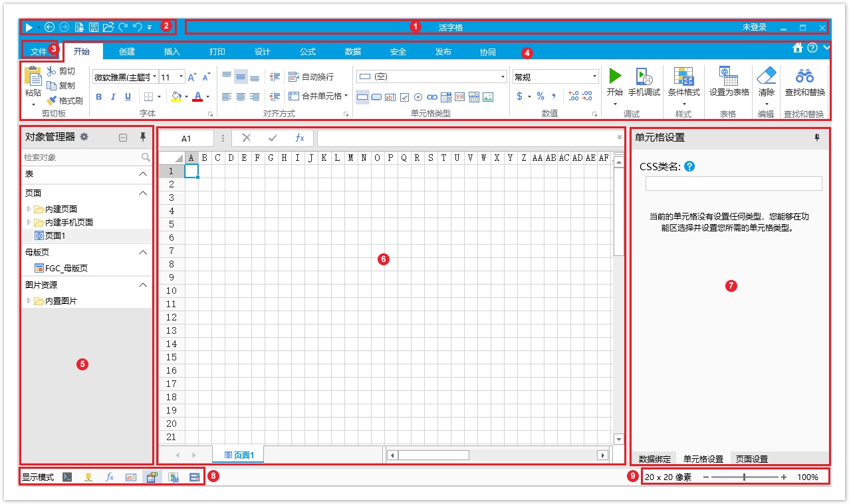Open the font name dropdown (微软雅黑)

point(154,77)
